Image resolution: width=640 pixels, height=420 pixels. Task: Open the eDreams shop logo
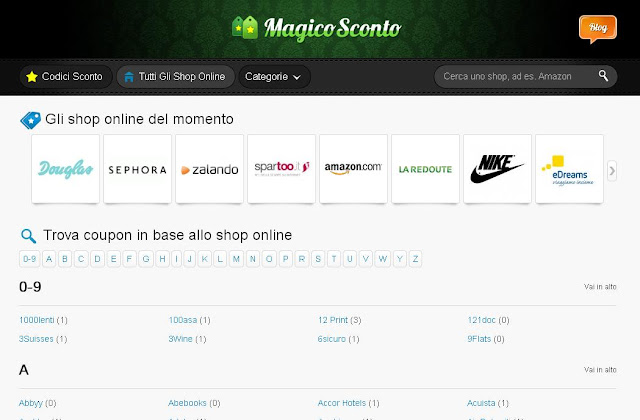tap(569, 169)
